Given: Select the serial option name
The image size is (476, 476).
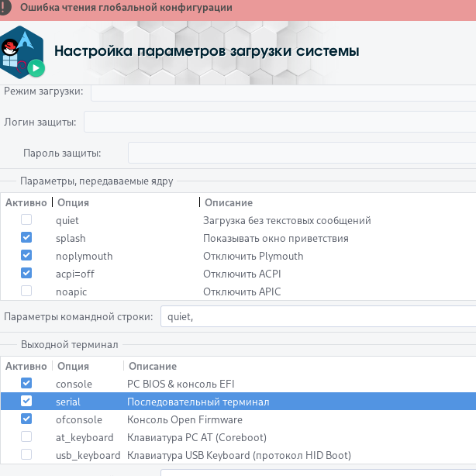Looking at the screenshot, I should click(x=68, y=402).
